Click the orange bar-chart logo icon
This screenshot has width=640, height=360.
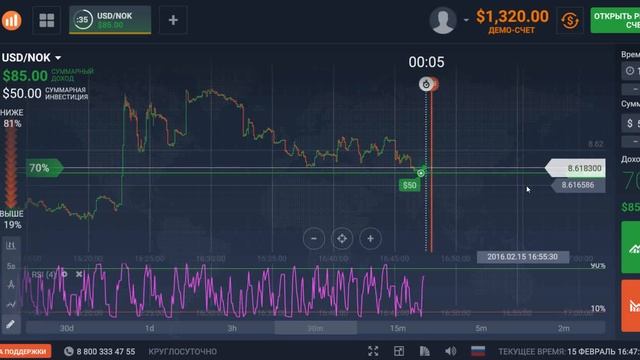click(11, 20)
